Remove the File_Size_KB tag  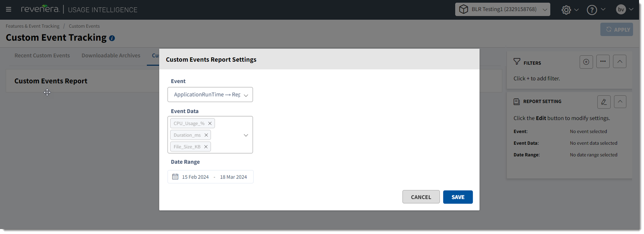point(206,147)
